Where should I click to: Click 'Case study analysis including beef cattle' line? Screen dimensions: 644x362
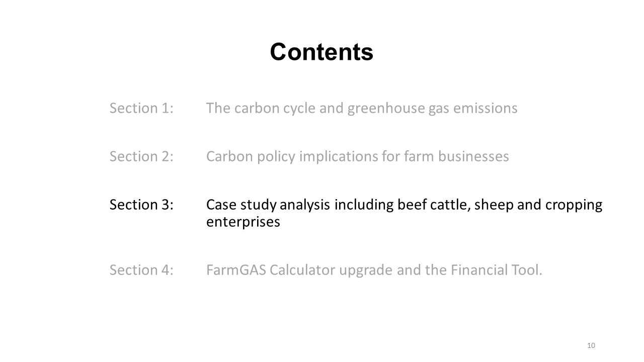tap(405, 205)
